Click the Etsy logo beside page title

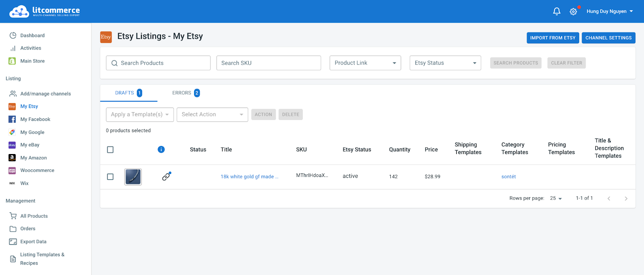click(106, 37)
